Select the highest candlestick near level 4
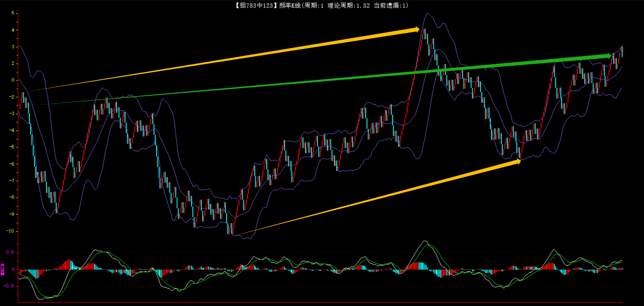This screenshot has height=306, width=644. 424,34
